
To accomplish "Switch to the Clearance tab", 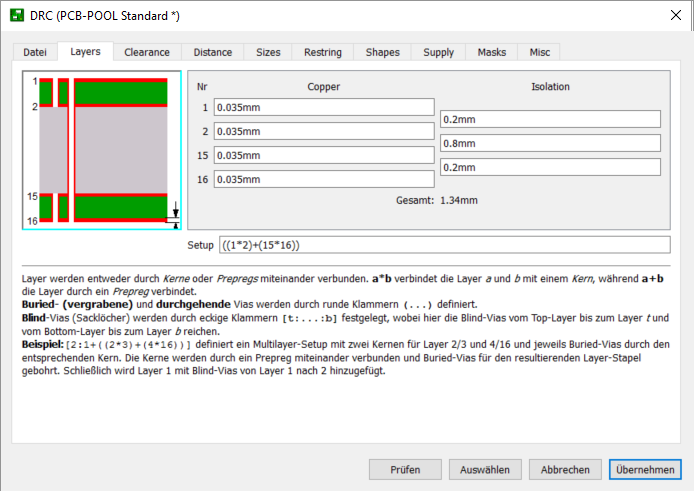I will click(147, 52).
